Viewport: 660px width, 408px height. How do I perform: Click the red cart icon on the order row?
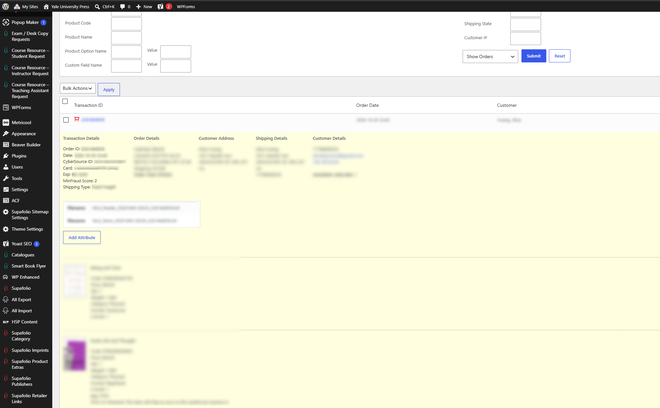coord(77,119)
